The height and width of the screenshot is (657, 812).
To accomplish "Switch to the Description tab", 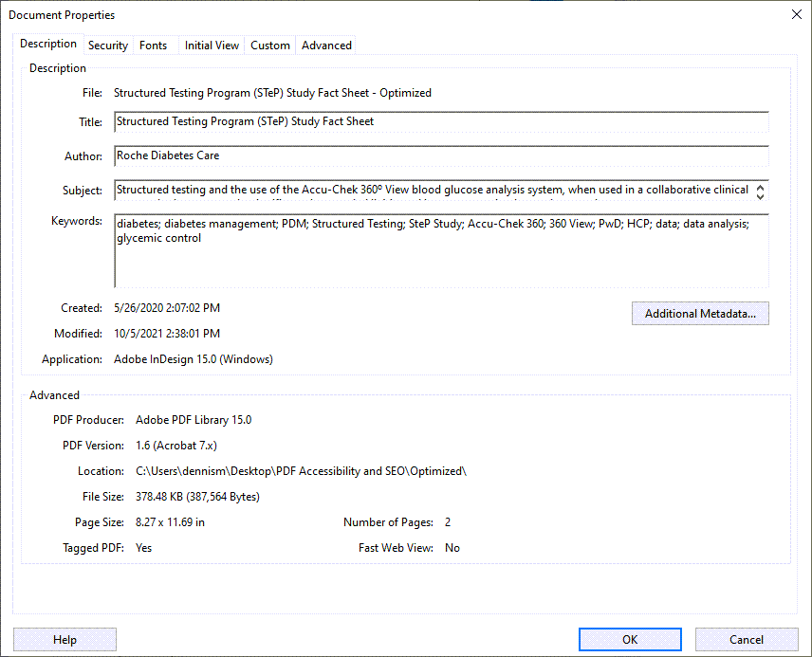I will (x=48, y=44).
